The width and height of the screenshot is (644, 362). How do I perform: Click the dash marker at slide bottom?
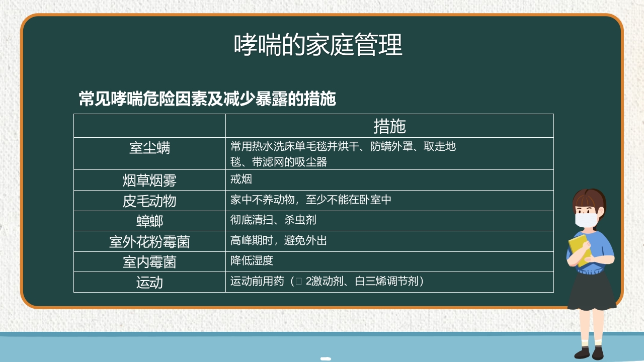click(325, 358)
